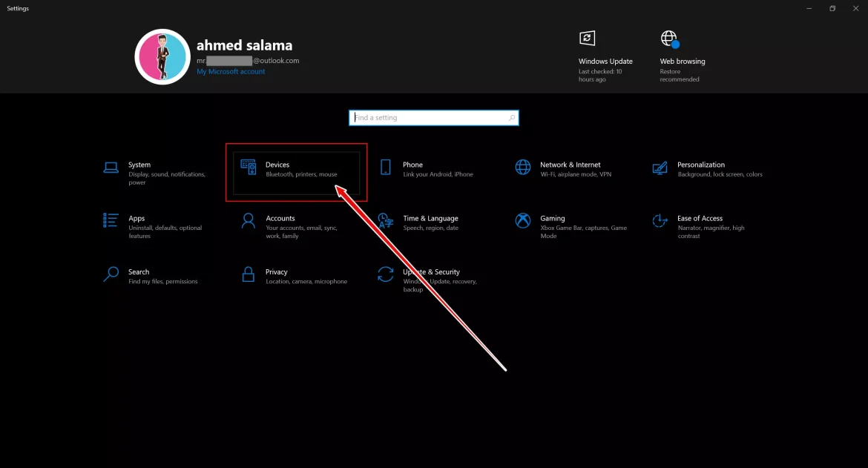Viewport: 868px width, 468px height.
Task: Open the System settings laptop icon
Action: point(111,168)
